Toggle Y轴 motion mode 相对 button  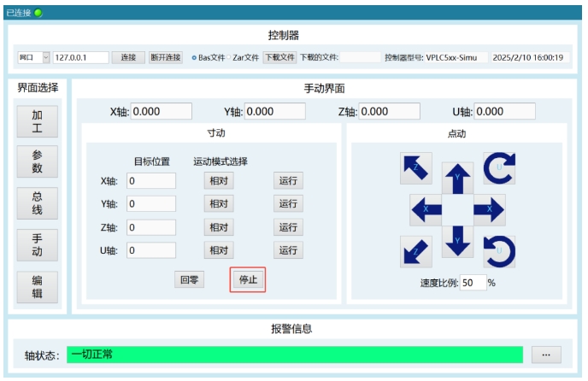[219, 203]
